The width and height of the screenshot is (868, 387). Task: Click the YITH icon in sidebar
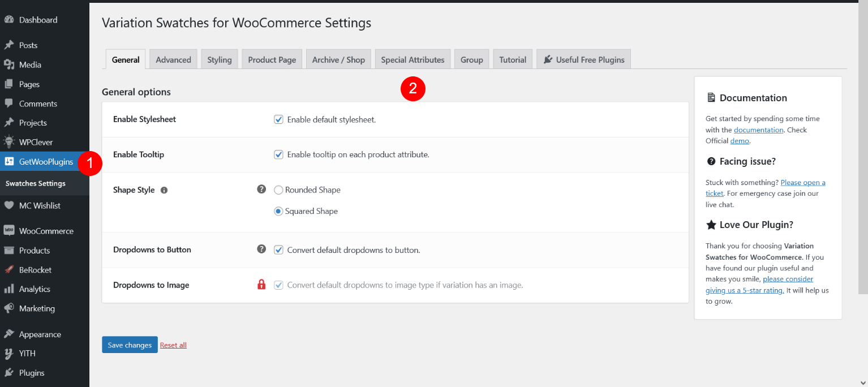click(9, 354)
